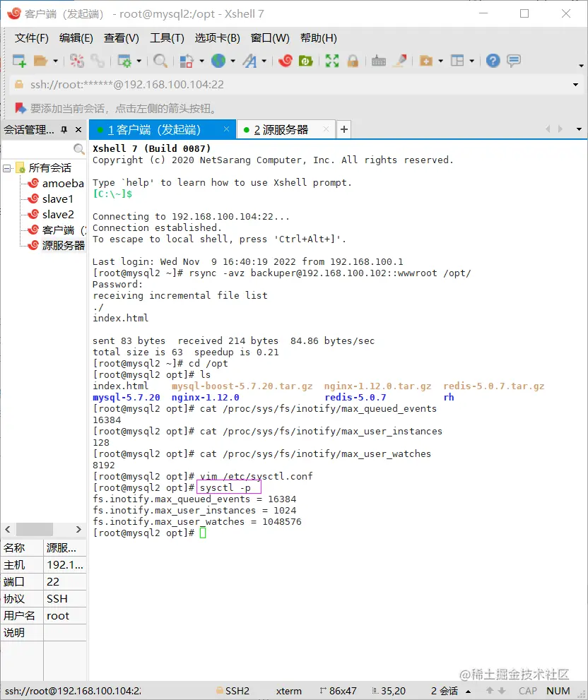Click the Font toolbar icon
The image size is (588, 700).
(x=249, y=61)
